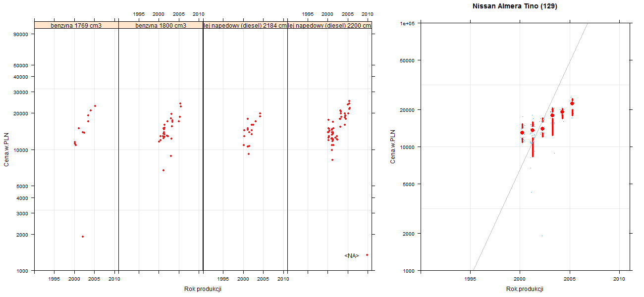
Task: Click the red point next to the <NA> label
Action: coord(367,255)
